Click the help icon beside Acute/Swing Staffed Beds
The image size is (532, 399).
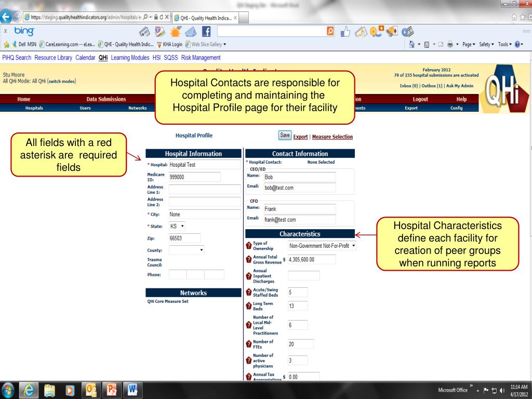(249, 292)
